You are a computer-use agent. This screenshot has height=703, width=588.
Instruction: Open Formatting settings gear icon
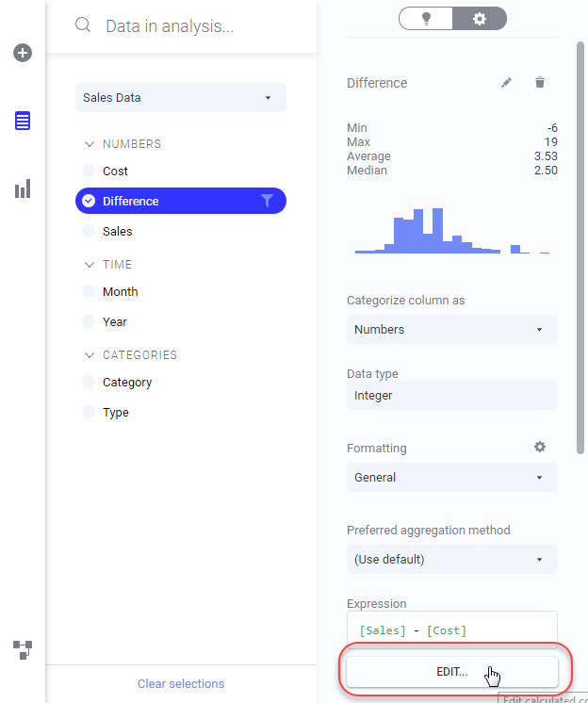coord(540,447)
